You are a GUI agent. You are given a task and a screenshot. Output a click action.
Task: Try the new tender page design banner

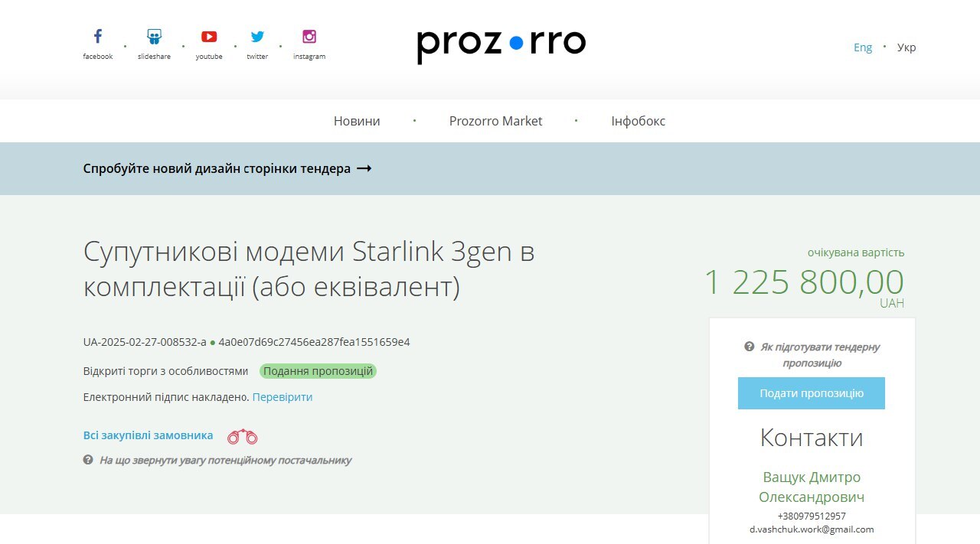[x=227, y=168]
